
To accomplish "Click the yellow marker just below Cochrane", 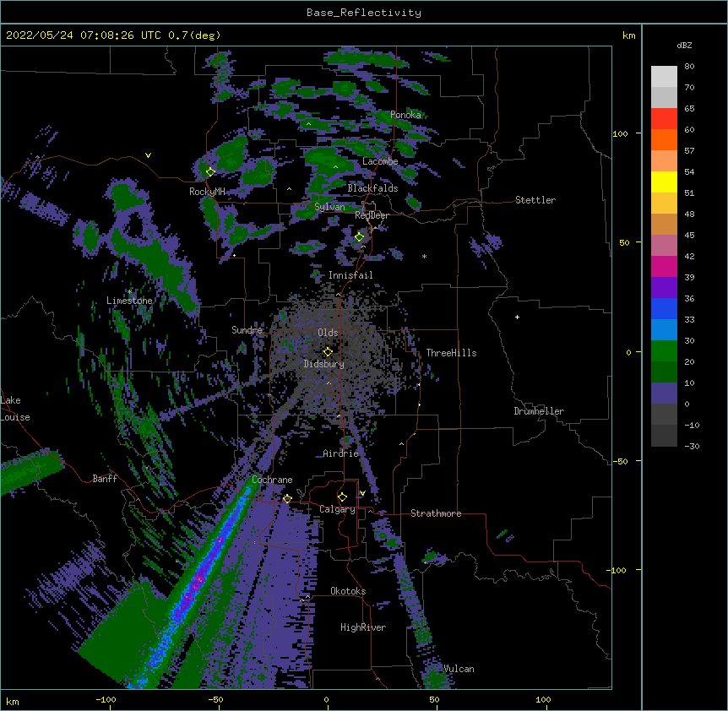I will [x=287, y=498].
